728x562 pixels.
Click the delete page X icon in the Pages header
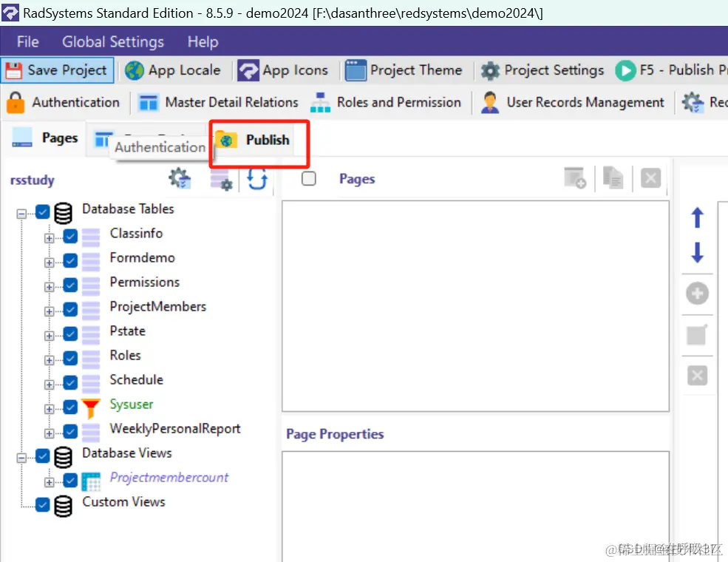coord(650,178)
